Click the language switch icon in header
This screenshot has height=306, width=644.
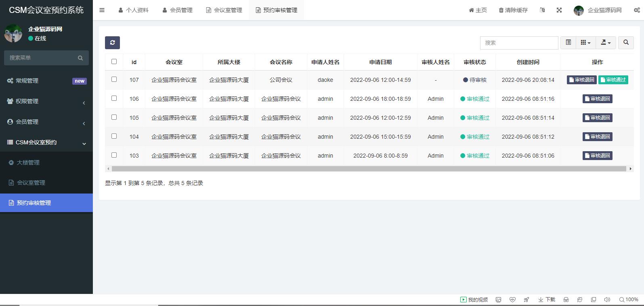(x=542, y=10)
